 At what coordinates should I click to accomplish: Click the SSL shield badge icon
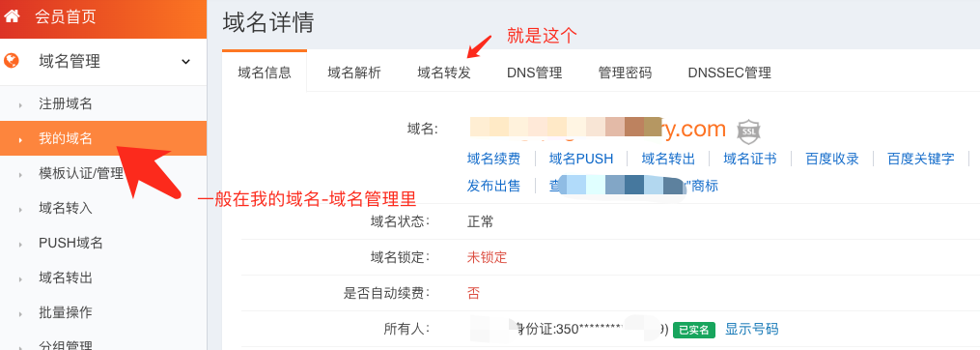coord(748,131)
